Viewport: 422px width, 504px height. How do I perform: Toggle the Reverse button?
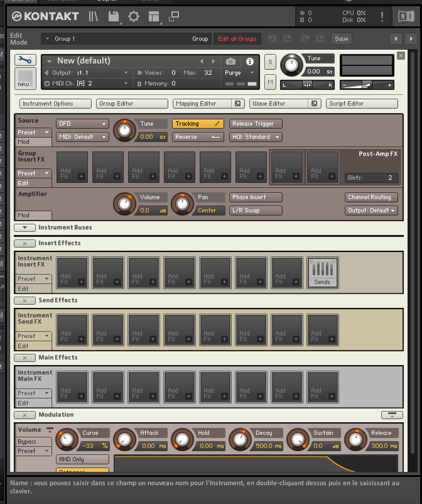tap(198, 137)
